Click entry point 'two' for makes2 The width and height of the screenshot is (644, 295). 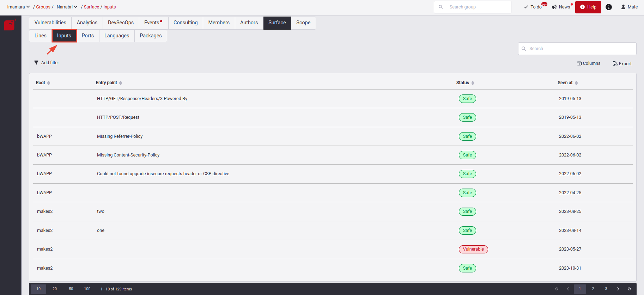(101, 211)
